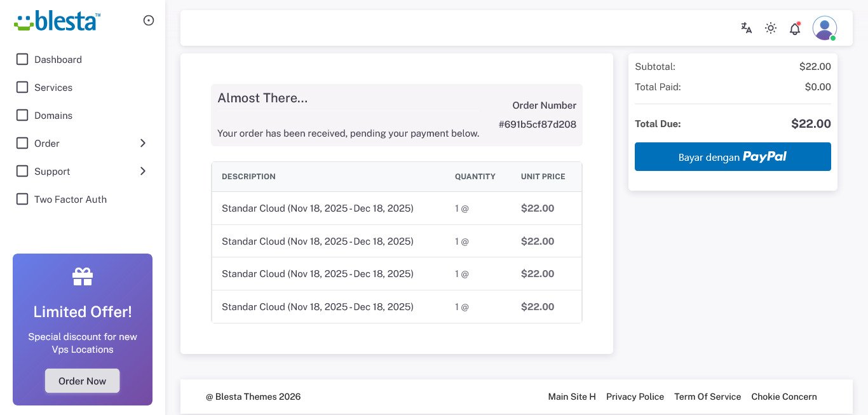Click the Dashboard square icon

coord(22,59)
